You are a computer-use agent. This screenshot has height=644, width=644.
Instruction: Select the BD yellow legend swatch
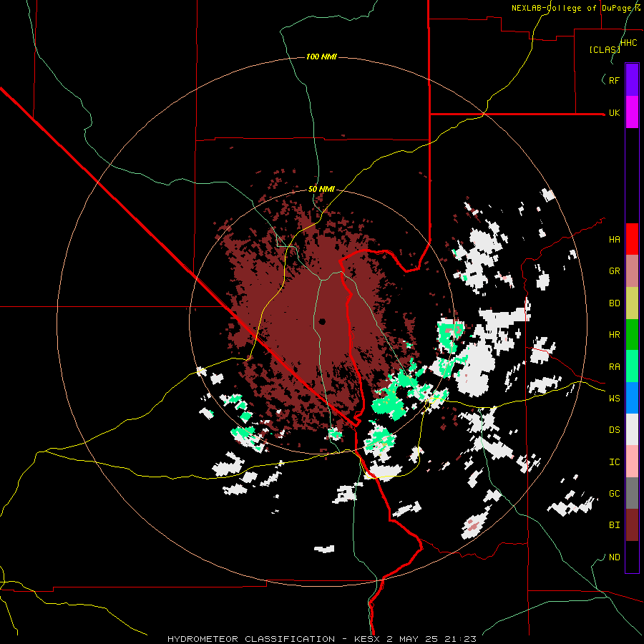point(632,303)
